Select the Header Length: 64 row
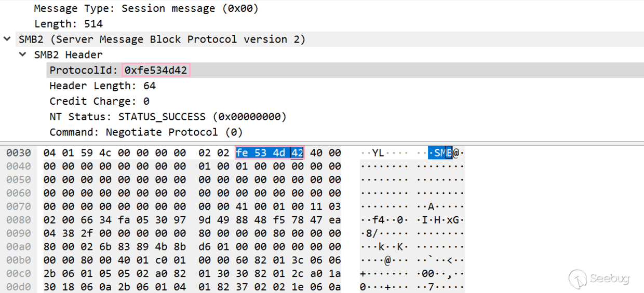 click(102, 86)
